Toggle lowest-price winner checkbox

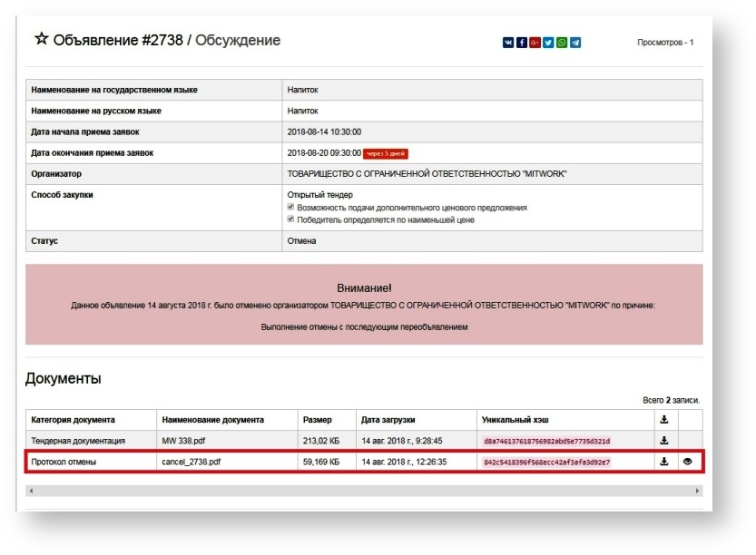point(291,219)
